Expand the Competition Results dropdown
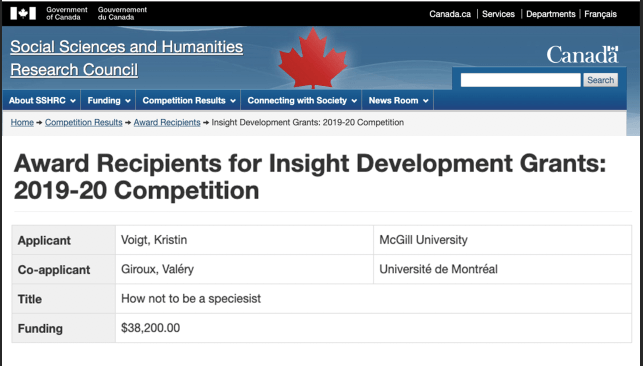The height and width of the screenshot is (366, 643). (188, 100)
